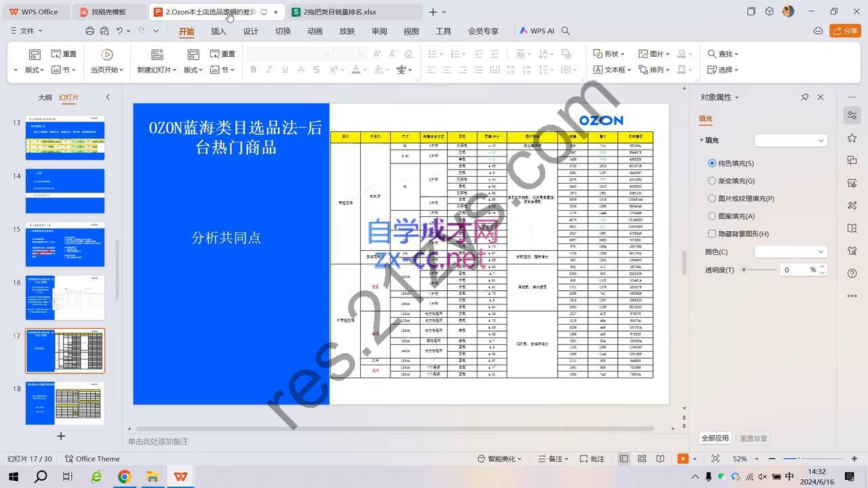Click the undo arrow icon

pyautogui.click(x=120, y=31)
